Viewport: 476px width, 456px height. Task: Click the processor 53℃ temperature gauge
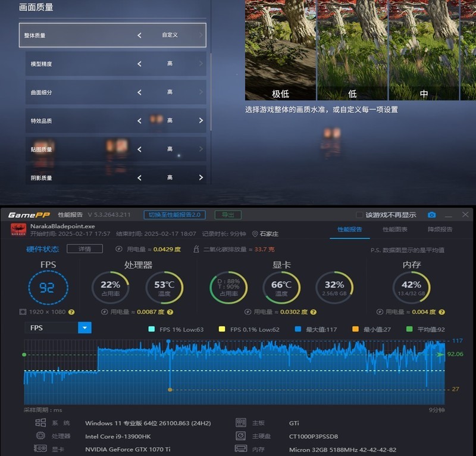coord(164,288)
